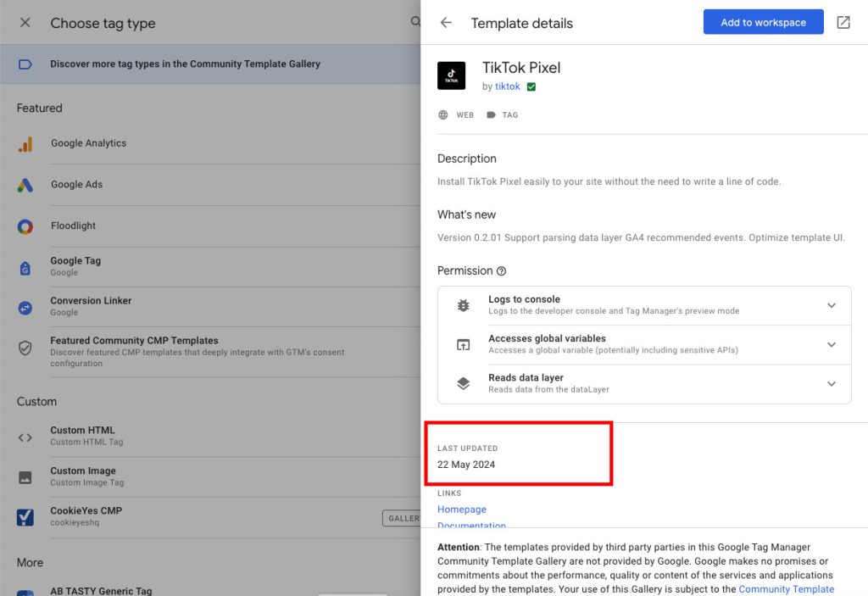
Task: Open template in new window icon
Action: point(843,22)
